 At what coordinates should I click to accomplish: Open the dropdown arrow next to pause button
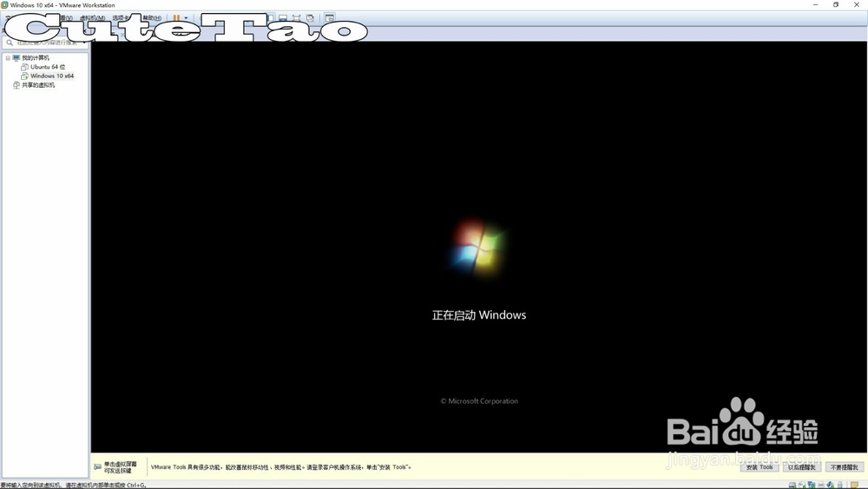(x=186, y=17)
